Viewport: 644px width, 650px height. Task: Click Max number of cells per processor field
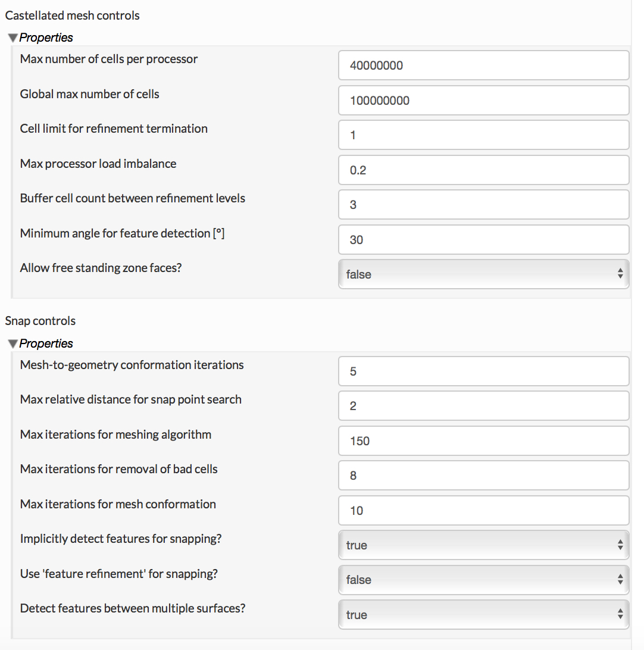483,65
